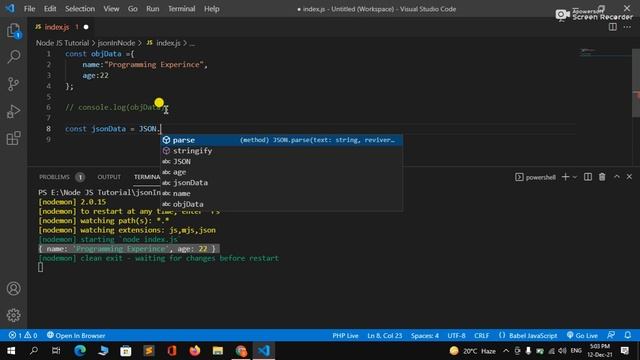Open editor More Actions ellipsis
This screenshot has height=360, width=640.
click(627, 27)
